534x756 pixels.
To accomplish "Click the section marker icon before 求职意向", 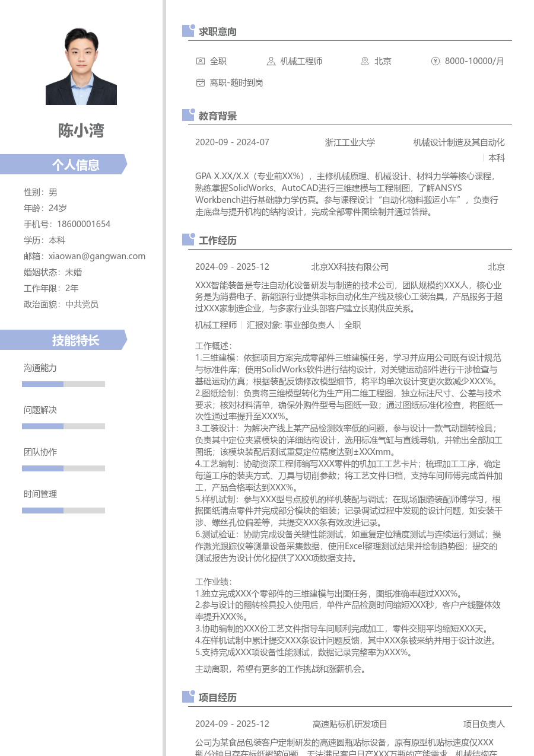I will click(x=188, y=31).
